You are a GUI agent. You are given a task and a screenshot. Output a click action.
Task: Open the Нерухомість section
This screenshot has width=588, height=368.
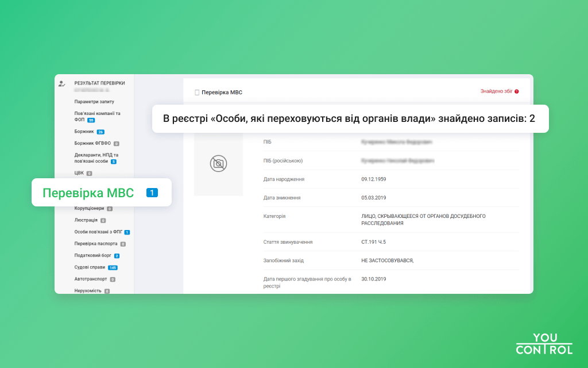click(87, 290)
